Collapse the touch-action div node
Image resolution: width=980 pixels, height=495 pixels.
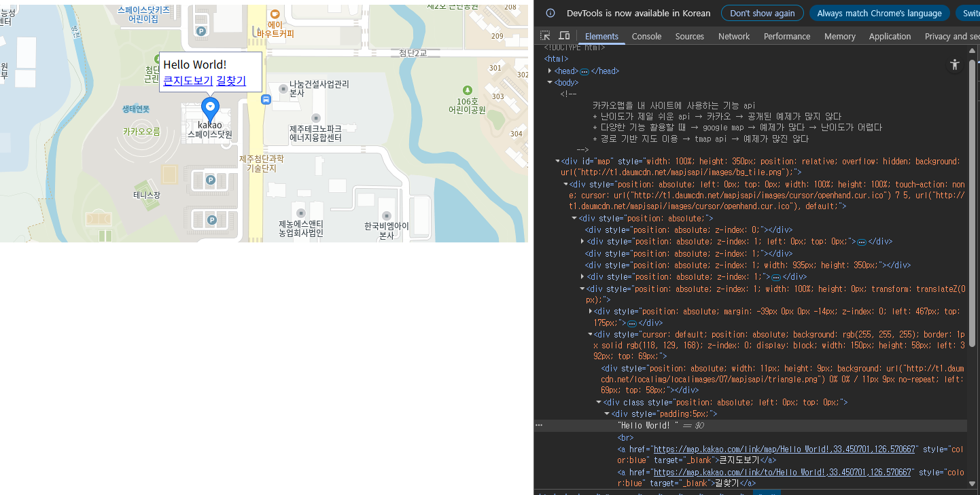pyautogui.click(x=566, y=184)
